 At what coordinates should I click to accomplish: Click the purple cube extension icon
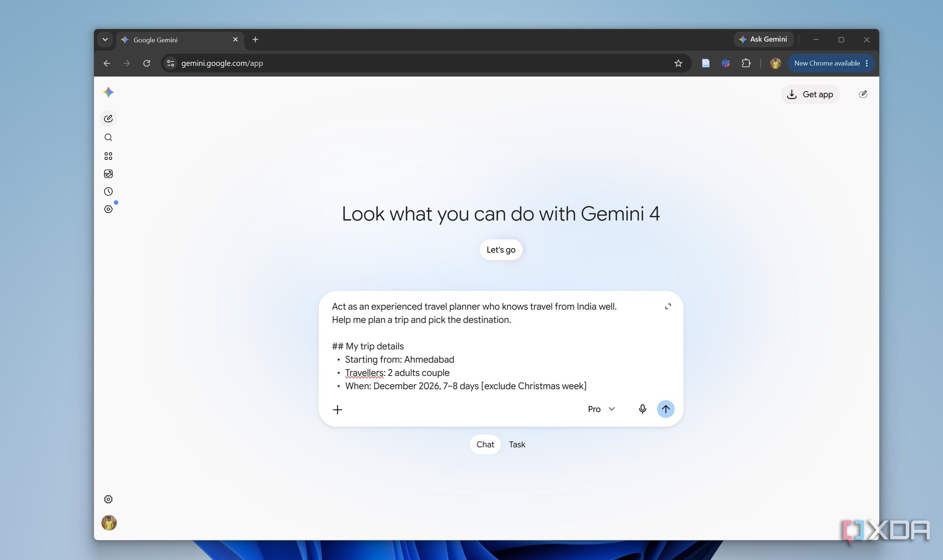[726, 63]
